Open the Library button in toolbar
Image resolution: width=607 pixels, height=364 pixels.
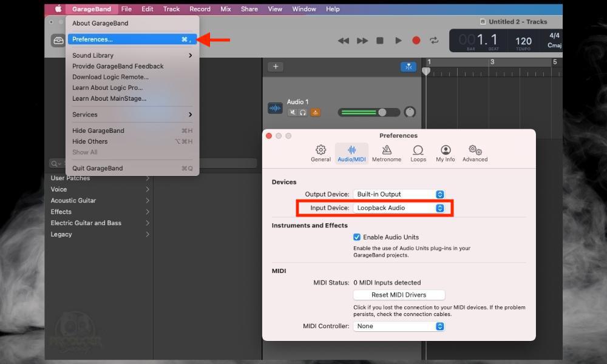(x=58, y=40)
